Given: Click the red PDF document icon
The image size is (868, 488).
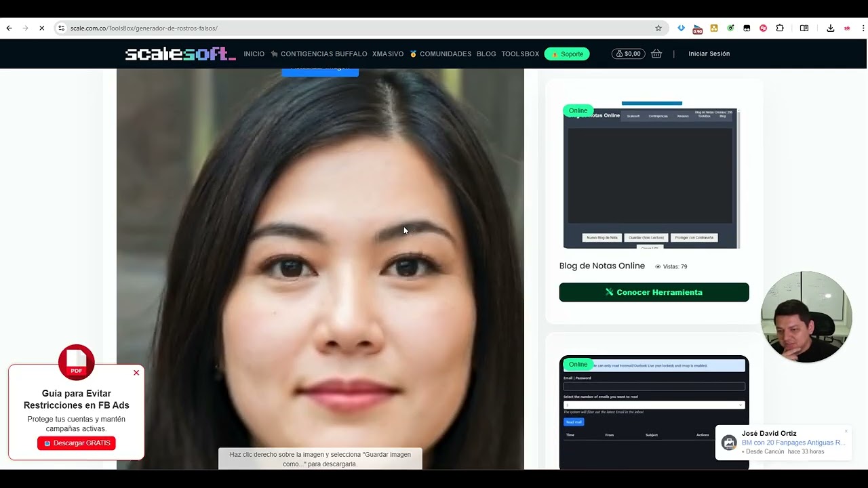Looking at the screenshot, I should pos(77,362).
